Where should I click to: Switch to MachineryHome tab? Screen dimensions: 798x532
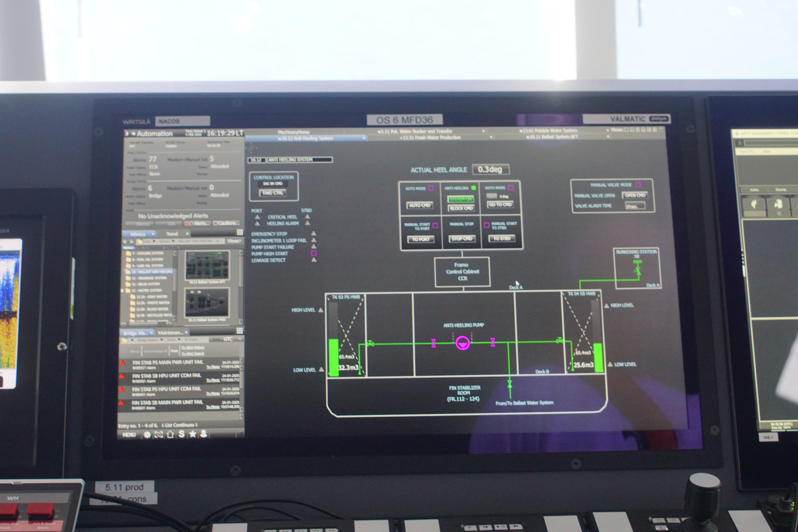point(294,132)
